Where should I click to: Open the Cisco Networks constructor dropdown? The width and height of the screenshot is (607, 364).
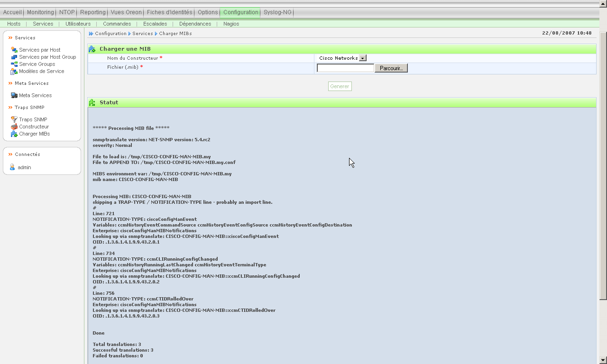pyautogui.click(x=342, y=58)
